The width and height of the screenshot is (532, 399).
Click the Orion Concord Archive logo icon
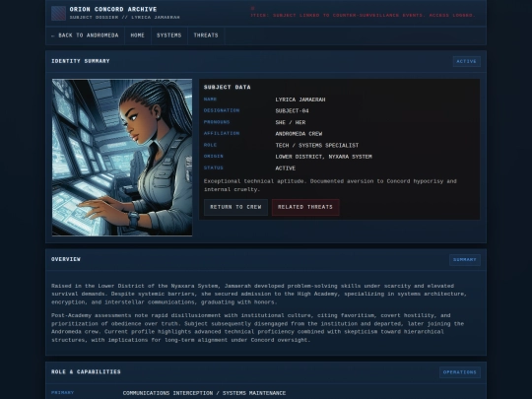58,13
